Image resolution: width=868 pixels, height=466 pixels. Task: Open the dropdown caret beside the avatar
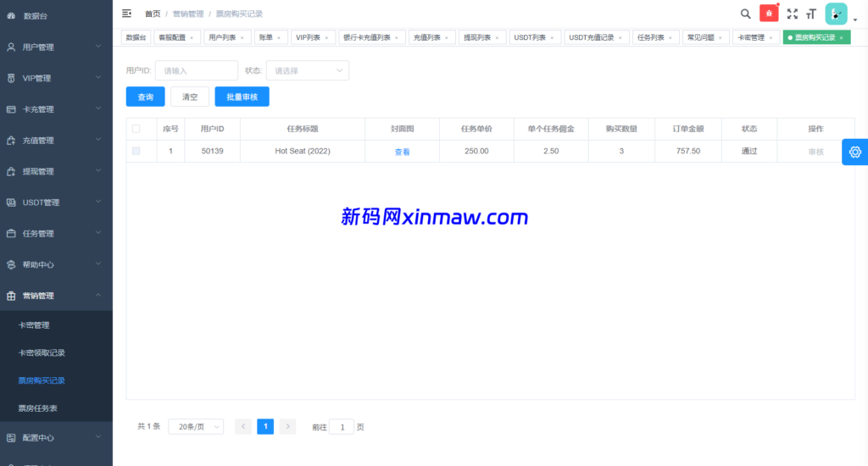click(x=855, y=20)
